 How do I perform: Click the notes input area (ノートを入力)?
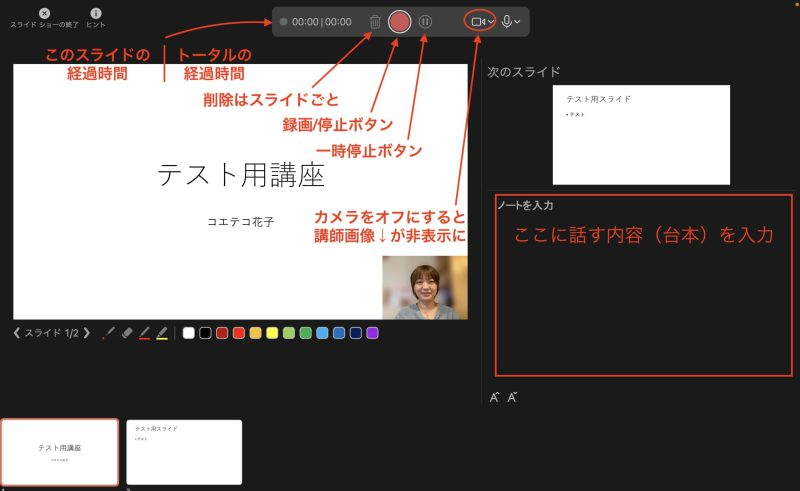643,285
